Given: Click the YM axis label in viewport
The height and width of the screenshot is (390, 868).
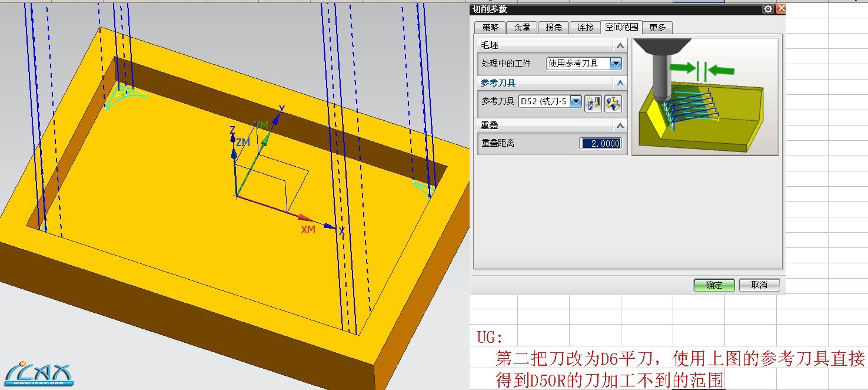Looking at the screenshot, I should (x=261, y=125).
